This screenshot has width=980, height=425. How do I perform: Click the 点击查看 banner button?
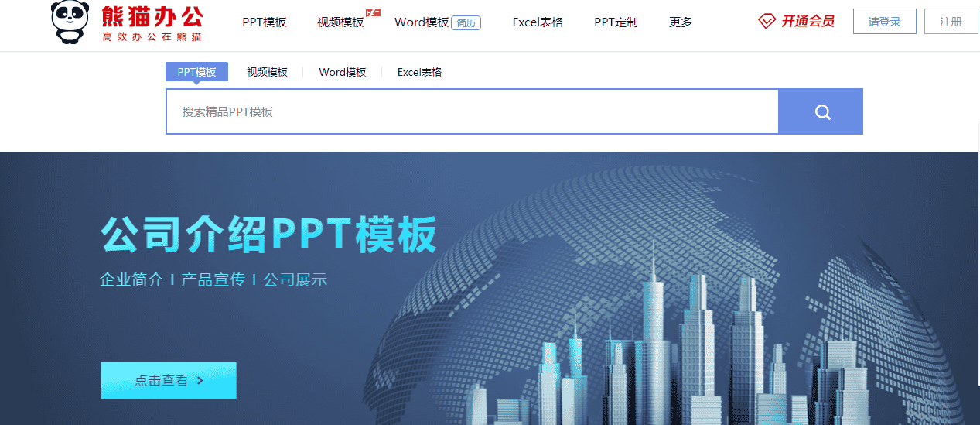169,380
